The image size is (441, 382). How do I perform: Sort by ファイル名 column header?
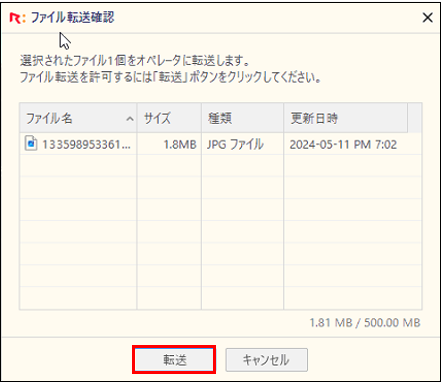coord(78,118)
